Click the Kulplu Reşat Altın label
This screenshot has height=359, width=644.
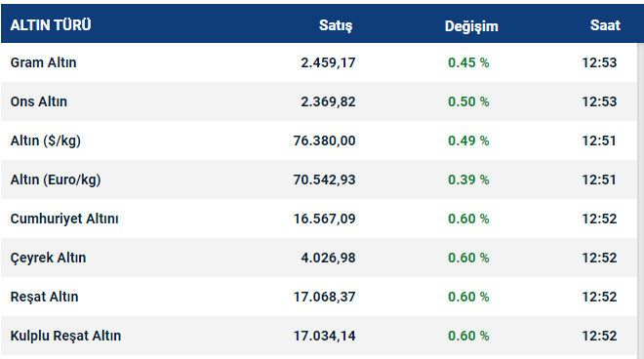coord(65,336)
